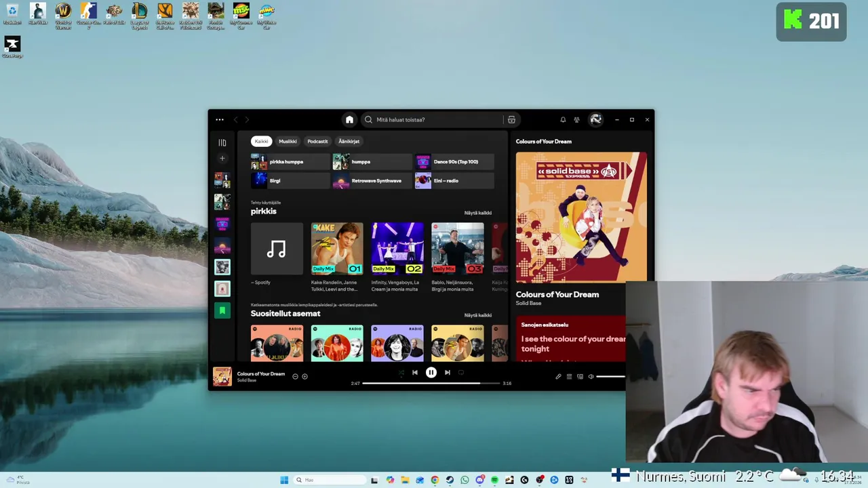Open Retrowave Synthwave shortcut
Screen dimensions: 868x488
(x=372, y=181)
